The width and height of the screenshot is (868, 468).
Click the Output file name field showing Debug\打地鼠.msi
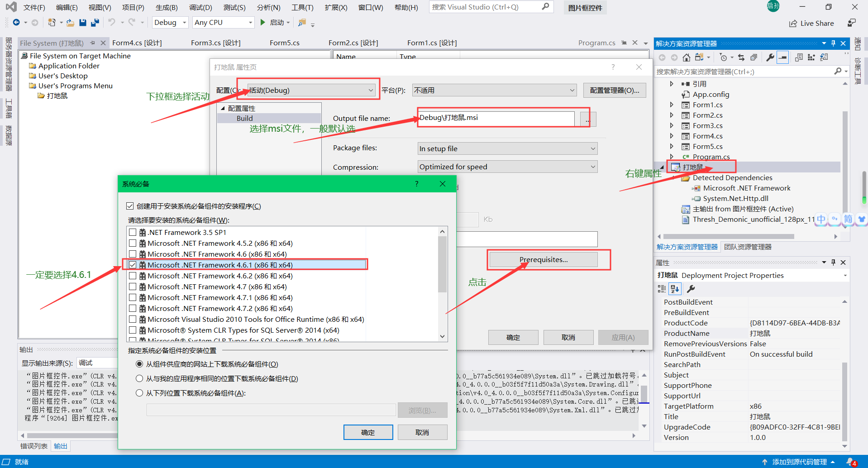(498, 118)
